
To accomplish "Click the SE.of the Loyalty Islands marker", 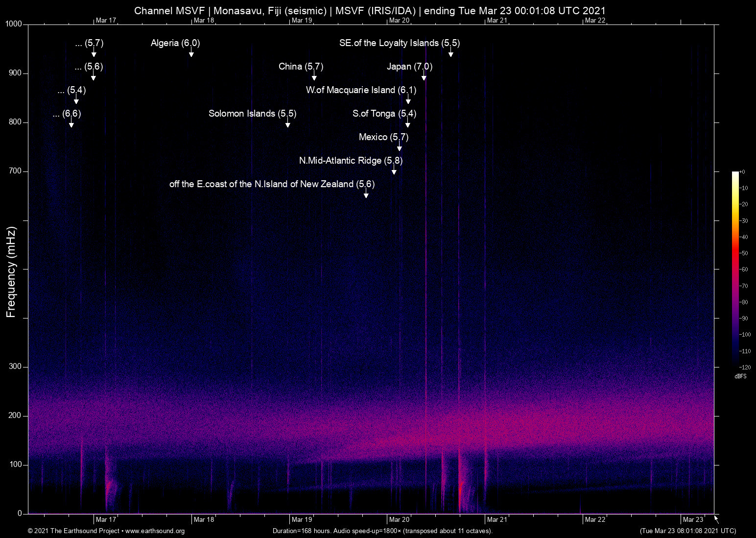I will pos(399,43).
